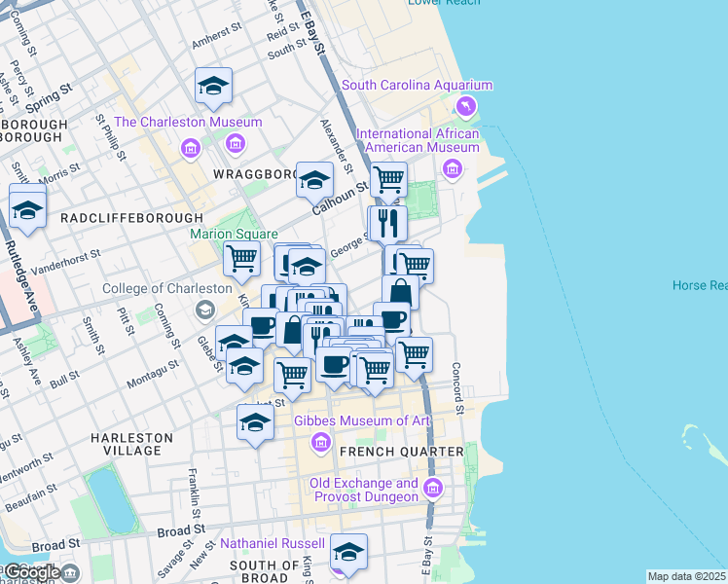The width and height of the screenshot is (728, 584).
Task: Click The Charleston Museum label
Action: click(188, 122)
